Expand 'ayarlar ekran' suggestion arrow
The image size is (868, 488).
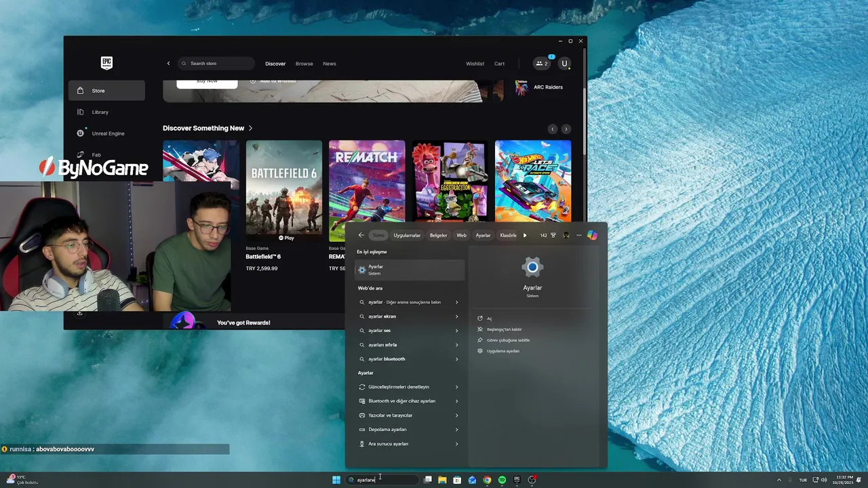pos(456,317)
